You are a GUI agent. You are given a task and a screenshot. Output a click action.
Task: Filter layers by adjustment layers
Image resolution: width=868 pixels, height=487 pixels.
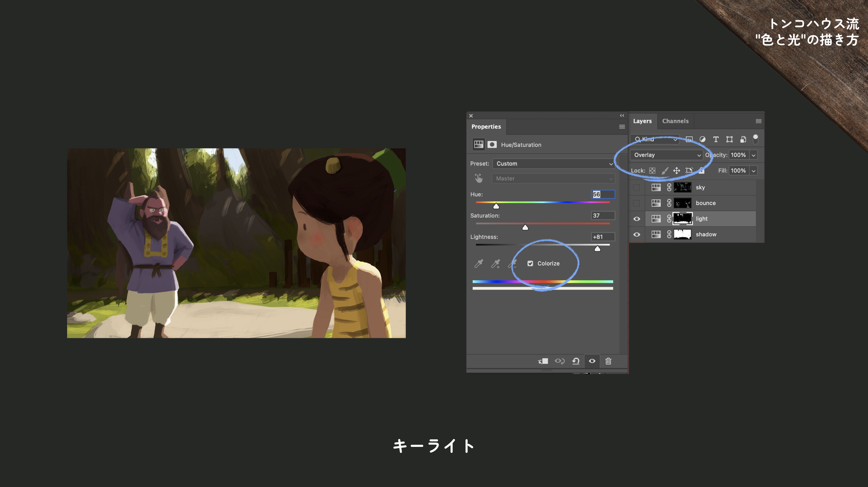click(x=703, y=139)
